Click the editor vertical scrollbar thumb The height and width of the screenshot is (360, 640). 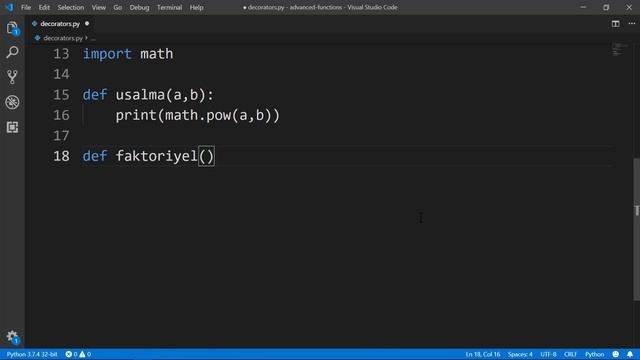(x=636, y=229)
